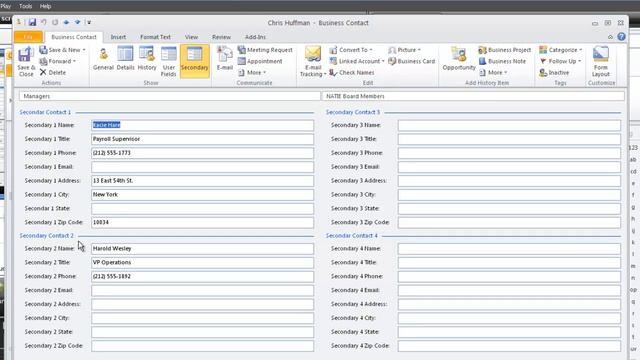Switch to the Review tab
This screenshot has height=360, width=640.
coord(222,37)
